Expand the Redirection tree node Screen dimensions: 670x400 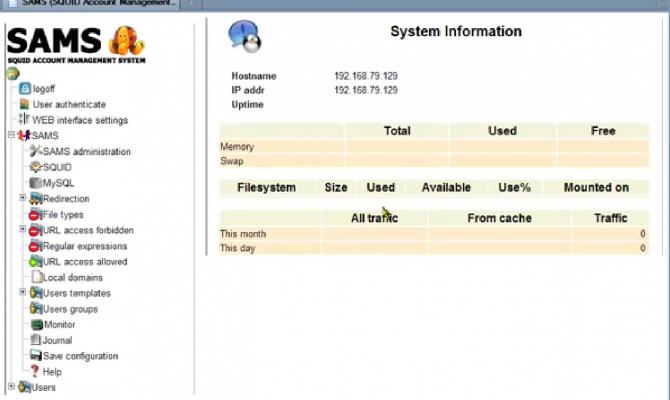click(23, 197)
